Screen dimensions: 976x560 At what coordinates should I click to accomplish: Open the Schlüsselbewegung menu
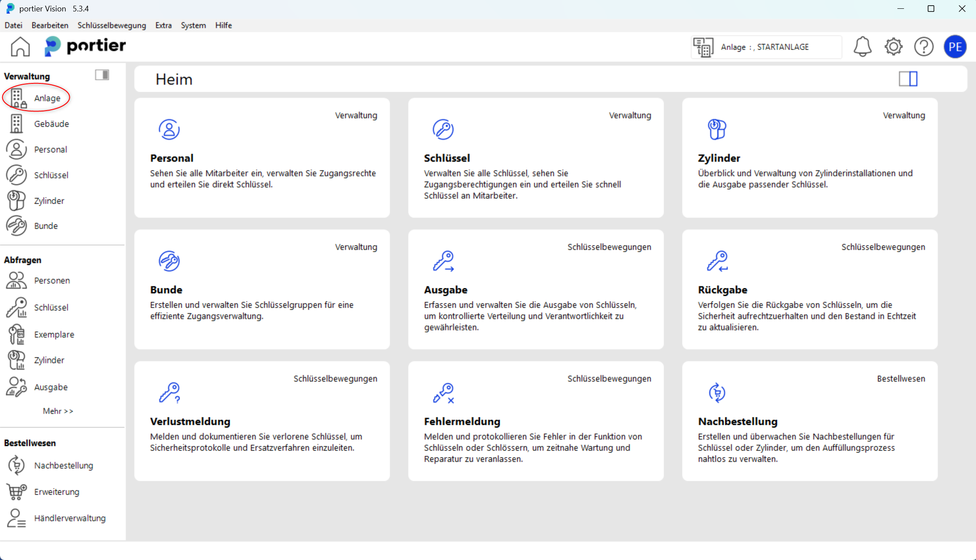(112, 25)
